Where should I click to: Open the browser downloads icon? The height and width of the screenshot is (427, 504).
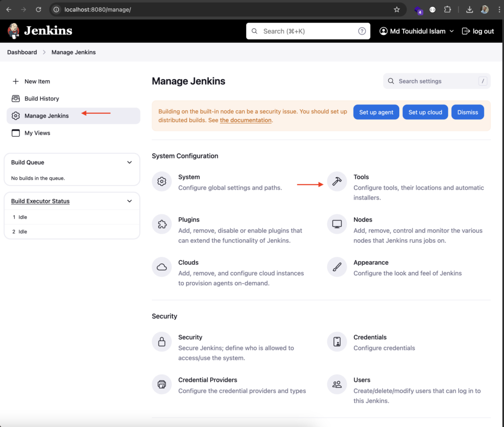470,10
